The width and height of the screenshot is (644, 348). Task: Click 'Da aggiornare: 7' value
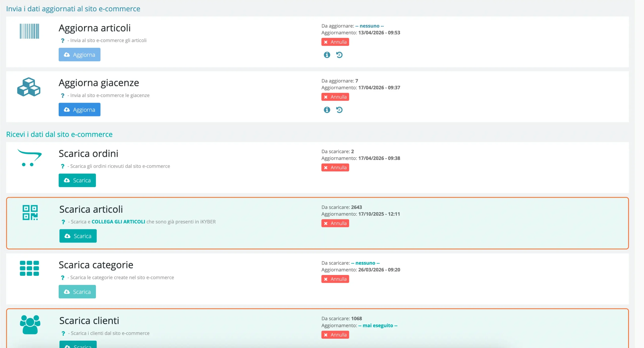(340, 81)
